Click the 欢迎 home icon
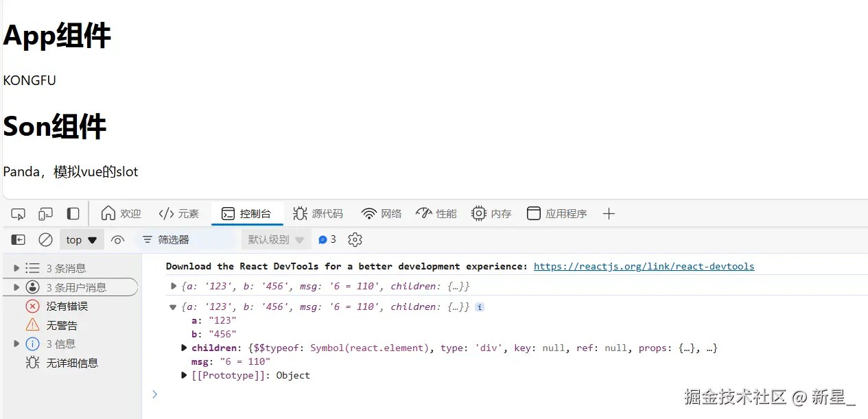 [108, 213]
